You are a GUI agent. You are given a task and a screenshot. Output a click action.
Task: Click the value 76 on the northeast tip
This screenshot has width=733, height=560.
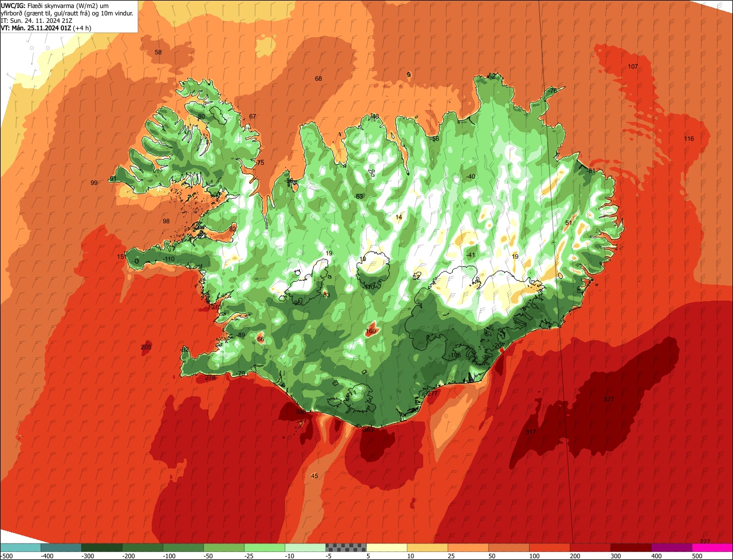(553, 90)
